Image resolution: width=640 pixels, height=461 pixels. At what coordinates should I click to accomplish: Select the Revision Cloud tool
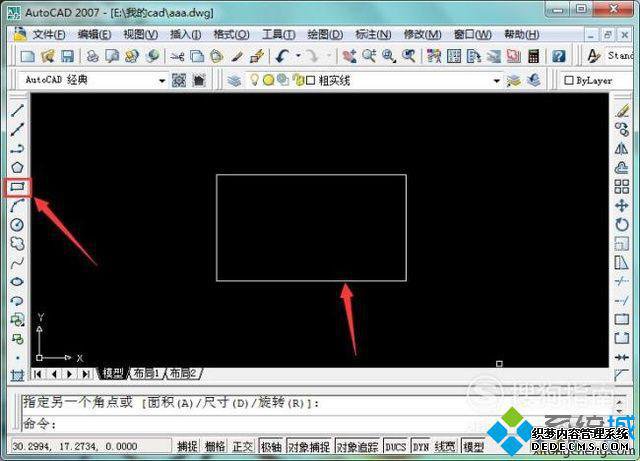coord(17,244)
